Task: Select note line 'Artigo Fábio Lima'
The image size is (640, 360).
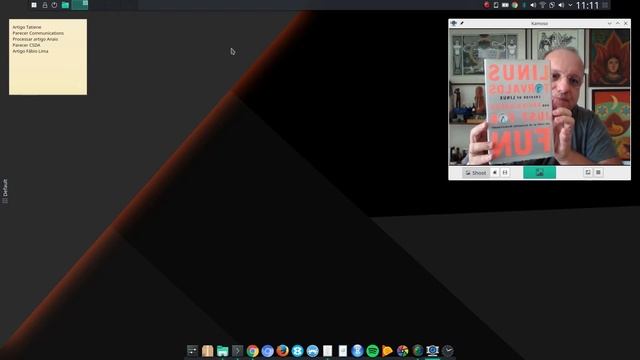Action: pyautogui.click(x=30, y=51)
